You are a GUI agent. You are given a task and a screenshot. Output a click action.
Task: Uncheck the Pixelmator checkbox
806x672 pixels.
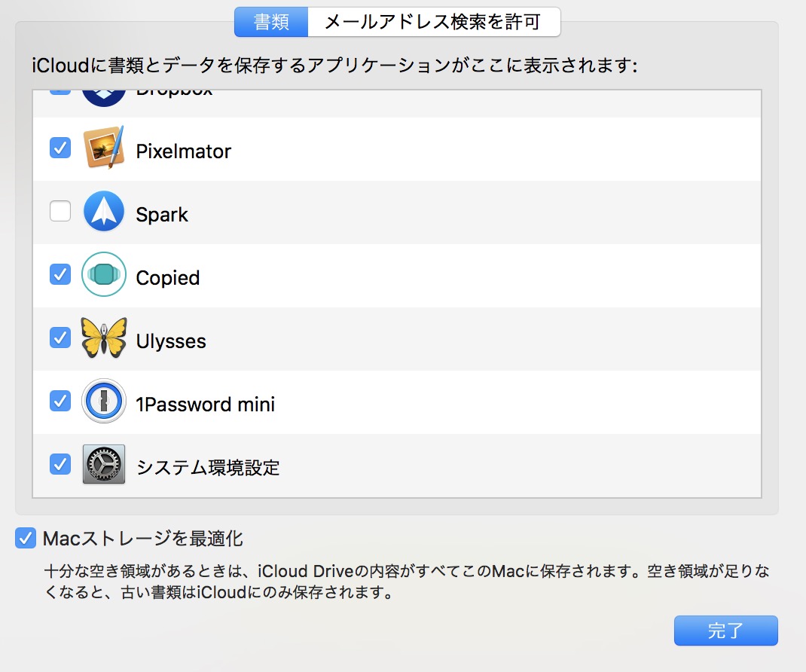point(60,148)
